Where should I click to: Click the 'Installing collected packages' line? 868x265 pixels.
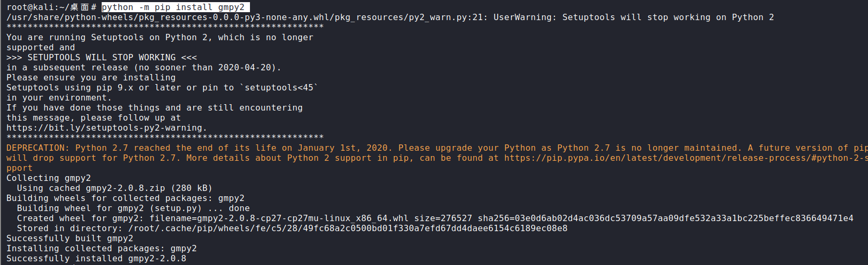point(102,249)
